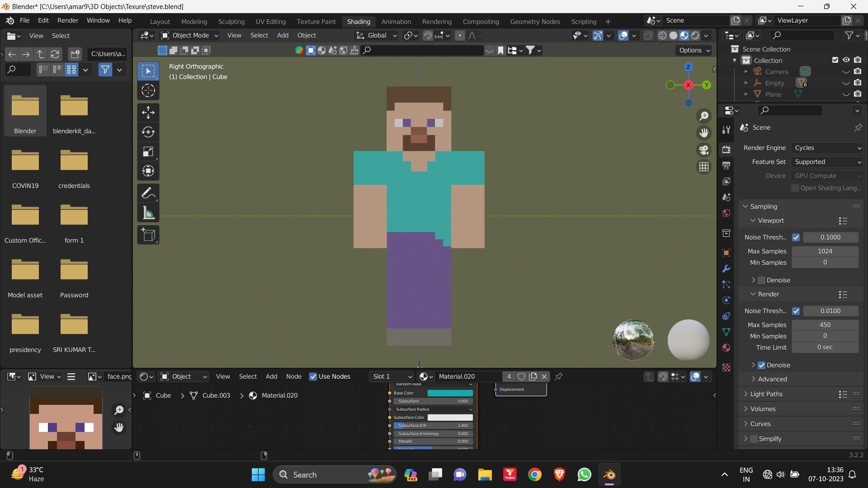
Task: Open the Render menu
Action: click(x=67, y=21)
